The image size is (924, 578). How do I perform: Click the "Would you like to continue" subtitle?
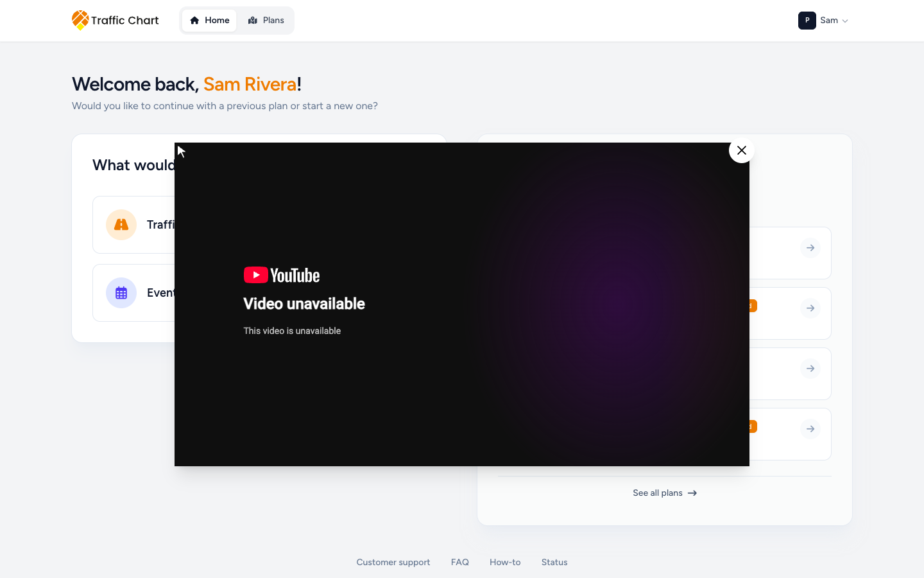tap(225, 106)
